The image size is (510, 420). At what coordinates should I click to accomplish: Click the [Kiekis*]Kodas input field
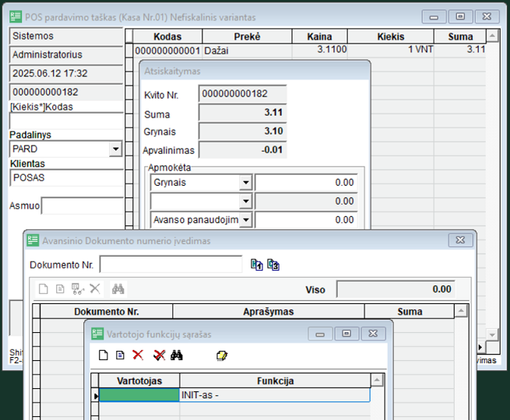pyautogui.click(x=66, y=121)
